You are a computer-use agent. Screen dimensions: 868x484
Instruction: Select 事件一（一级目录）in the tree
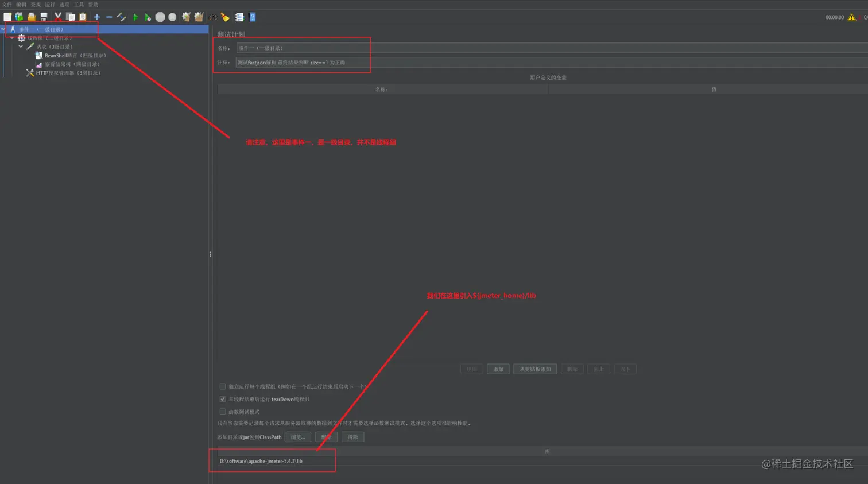(41, 29)
